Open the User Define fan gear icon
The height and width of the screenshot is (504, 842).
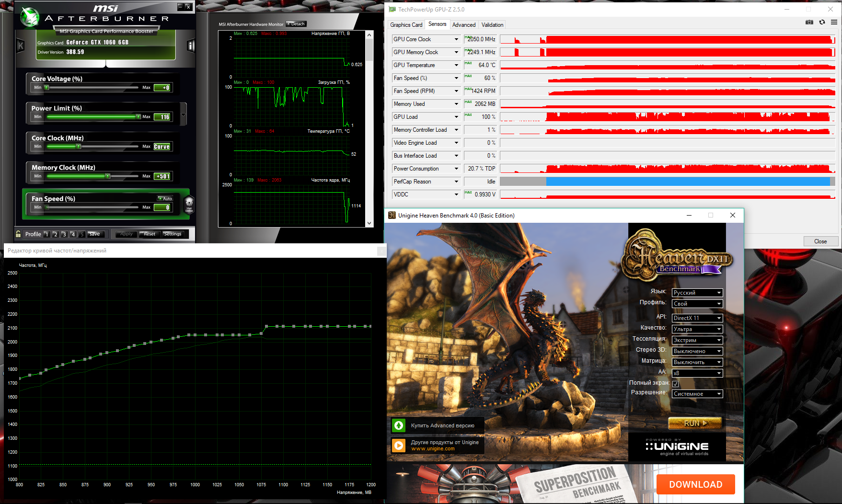189,204
